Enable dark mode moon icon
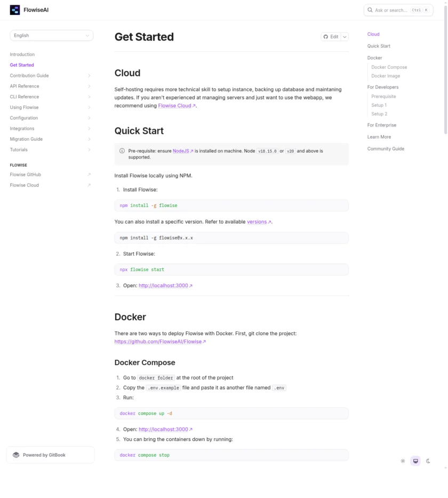448x498 pixels. (428, 461)
